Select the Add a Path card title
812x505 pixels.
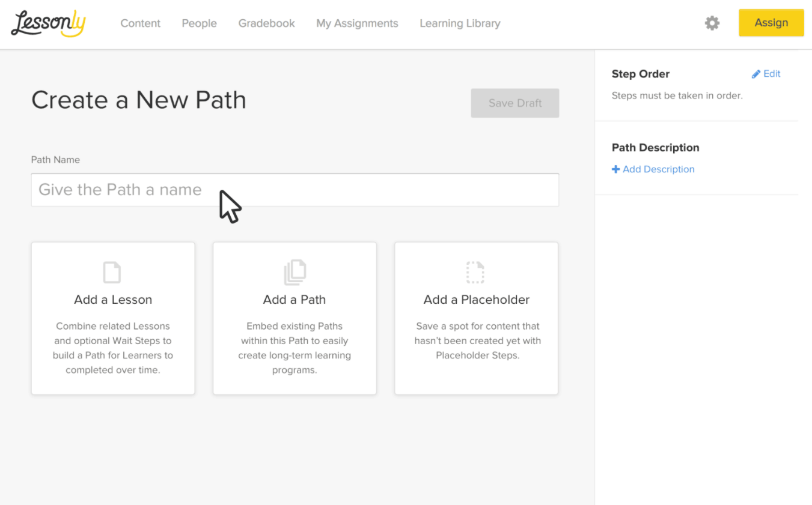(x=295, y=300)
